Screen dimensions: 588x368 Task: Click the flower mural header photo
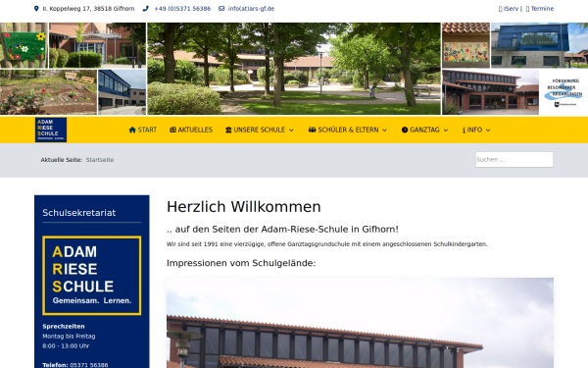[x=465, y=45]
